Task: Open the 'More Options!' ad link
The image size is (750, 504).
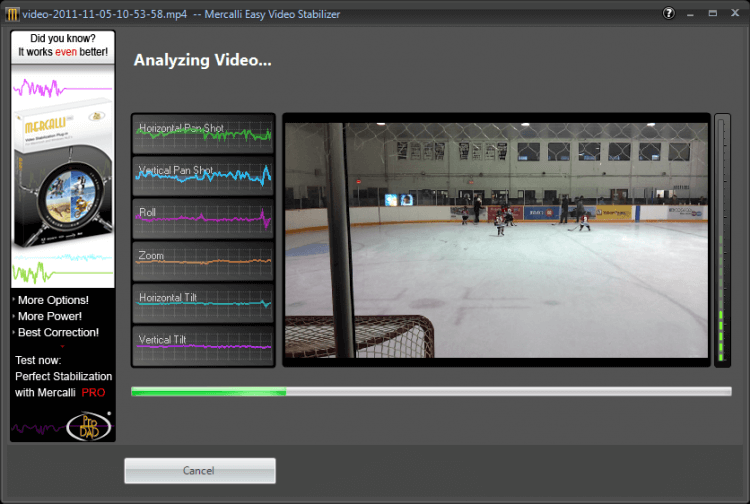Action: click(53, 300)
